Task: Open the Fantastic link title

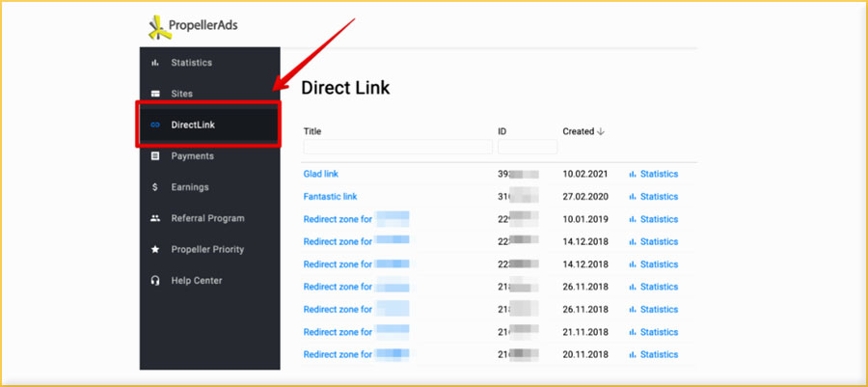Action: point(330,197)
